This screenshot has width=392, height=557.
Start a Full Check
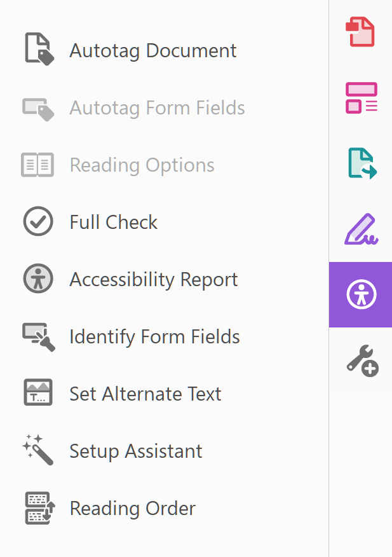(114, 223)
